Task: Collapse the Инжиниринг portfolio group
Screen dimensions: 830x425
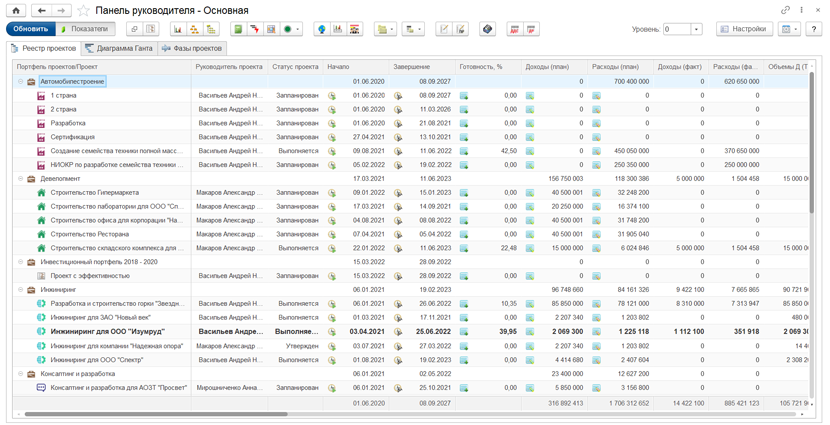Action: click(x=21, y=290)
